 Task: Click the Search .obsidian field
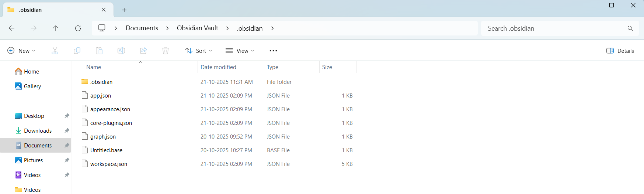553,28
